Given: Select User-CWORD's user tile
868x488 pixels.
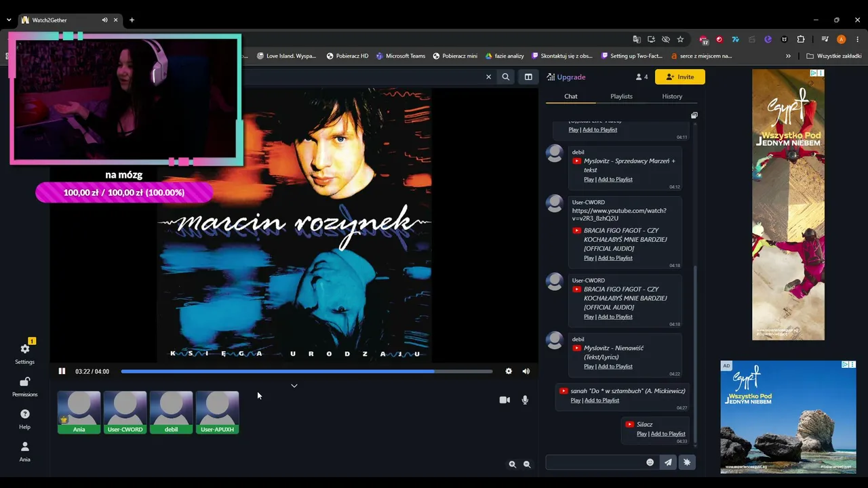Looking at the screenshot, I should (x=125, y=412).
